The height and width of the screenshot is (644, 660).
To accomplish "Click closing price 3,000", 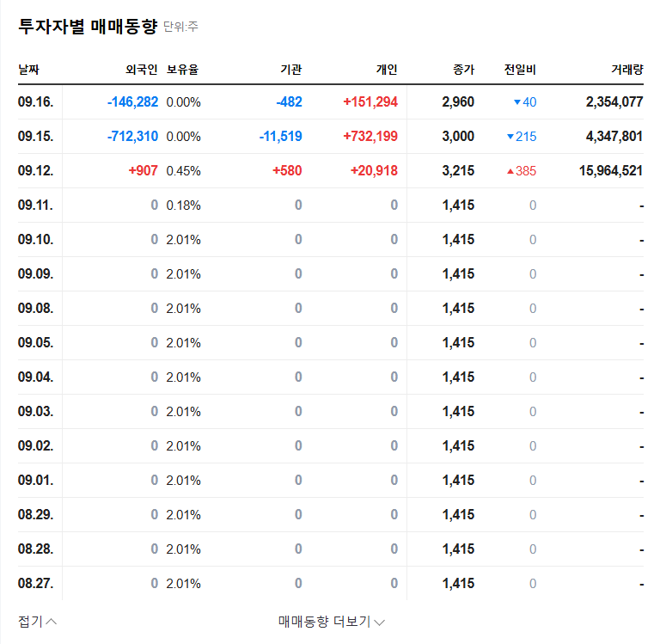I will (x=458, y=137).
